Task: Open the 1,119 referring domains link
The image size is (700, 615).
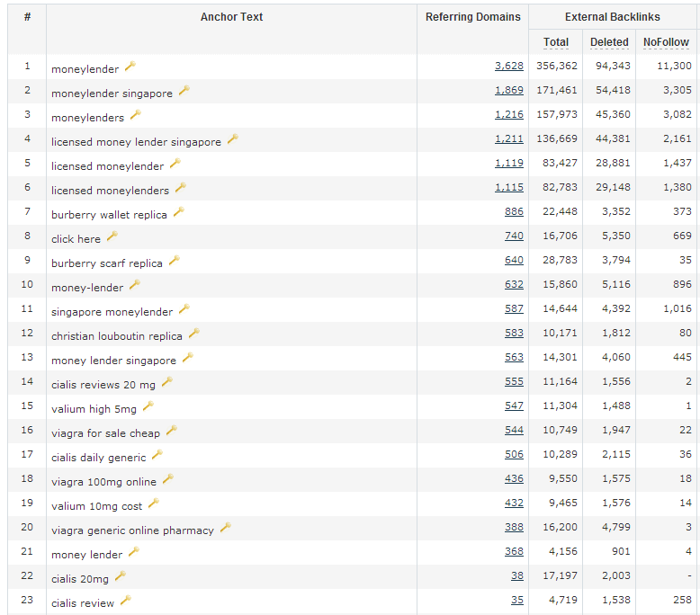Action: (x=509, y=164)
